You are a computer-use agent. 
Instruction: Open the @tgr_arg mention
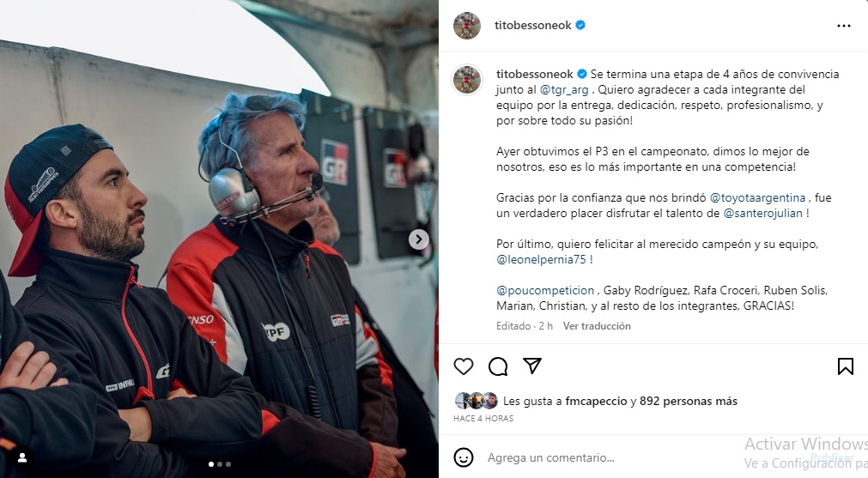coord(563,89)
